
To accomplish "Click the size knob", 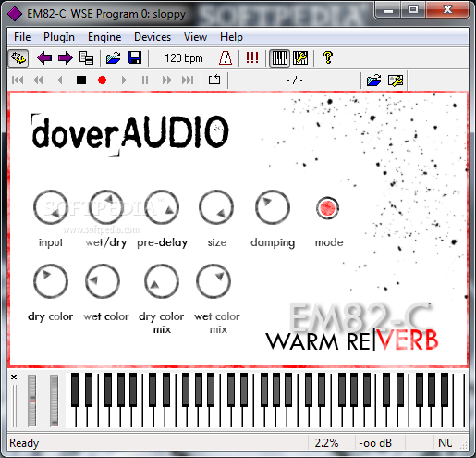I will pos(216,207).
